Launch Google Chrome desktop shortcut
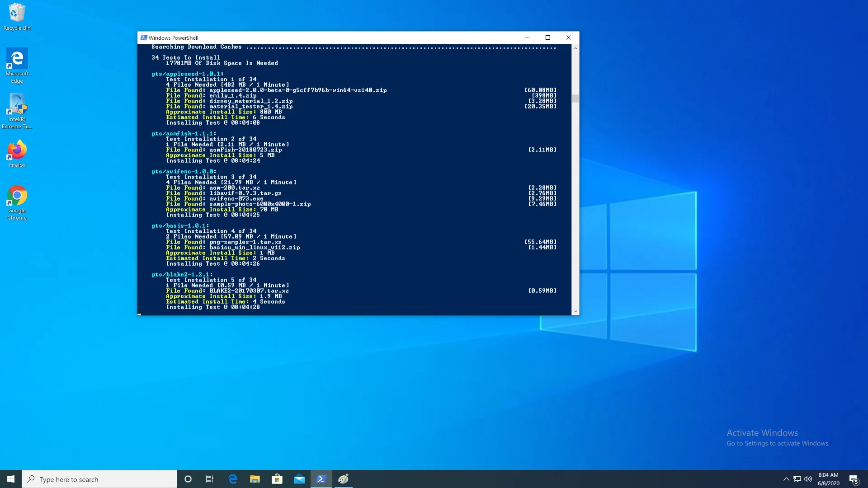 pyautogui.click(x=17, y=202)
